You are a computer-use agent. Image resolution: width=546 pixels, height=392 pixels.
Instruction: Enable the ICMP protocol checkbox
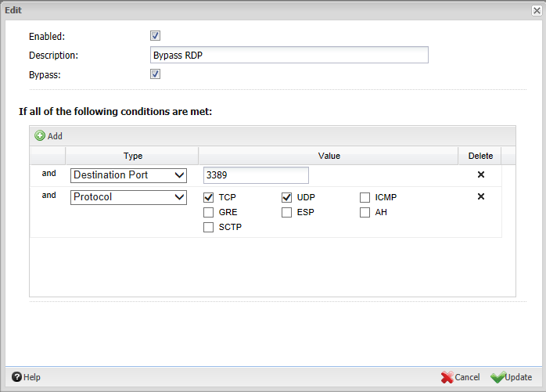(x=365, y=197)
